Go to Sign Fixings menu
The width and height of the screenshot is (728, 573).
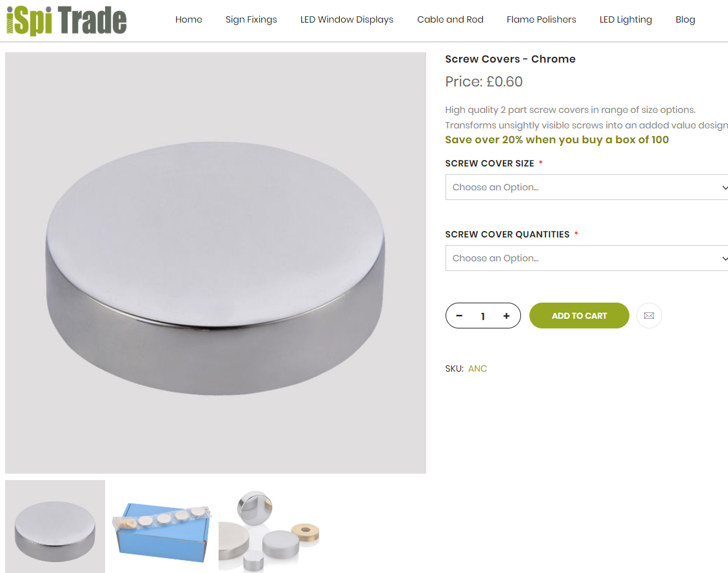[x=251, y=19]
